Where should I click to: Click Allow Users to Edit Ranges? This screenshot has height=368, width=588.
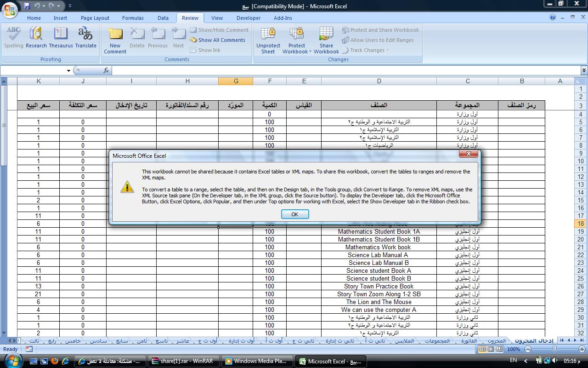tap(378, 40)
